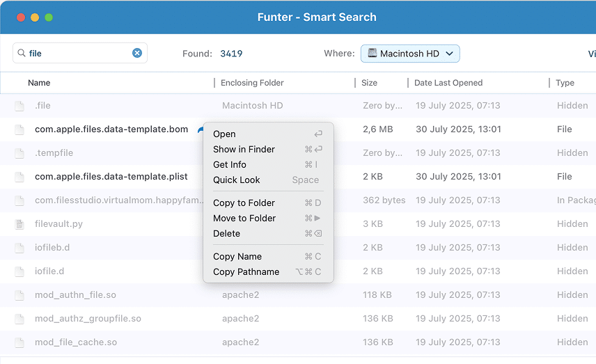The image size is (596, 364).
Task: Click the .tempfile document icon
Action: click(x=19, y=153)
